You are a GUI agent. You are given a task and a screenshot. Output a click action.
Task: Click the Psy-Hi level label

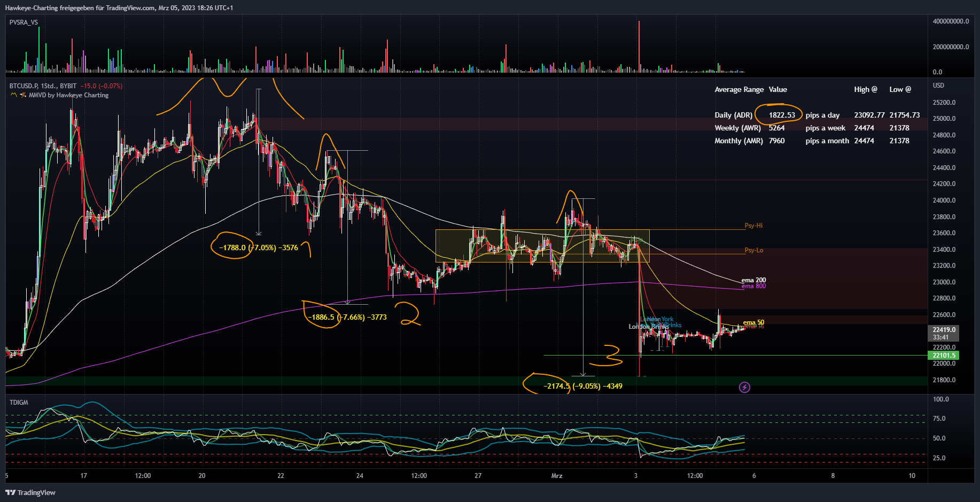(x=753, y=226)
